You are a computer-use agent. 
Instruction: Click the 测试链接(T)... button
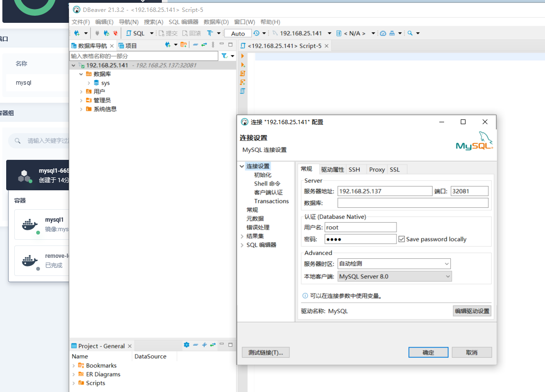266,353
